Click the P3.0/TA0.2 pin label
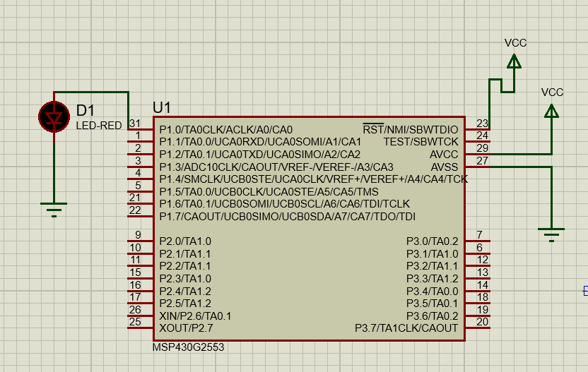Screen dimensions: 588x372 pos(433,241)
